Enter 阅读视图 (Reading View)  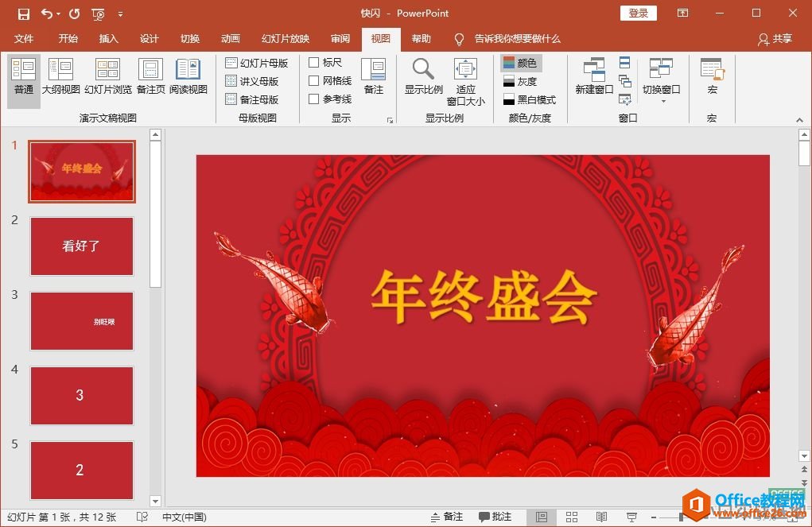pos(188,77)
